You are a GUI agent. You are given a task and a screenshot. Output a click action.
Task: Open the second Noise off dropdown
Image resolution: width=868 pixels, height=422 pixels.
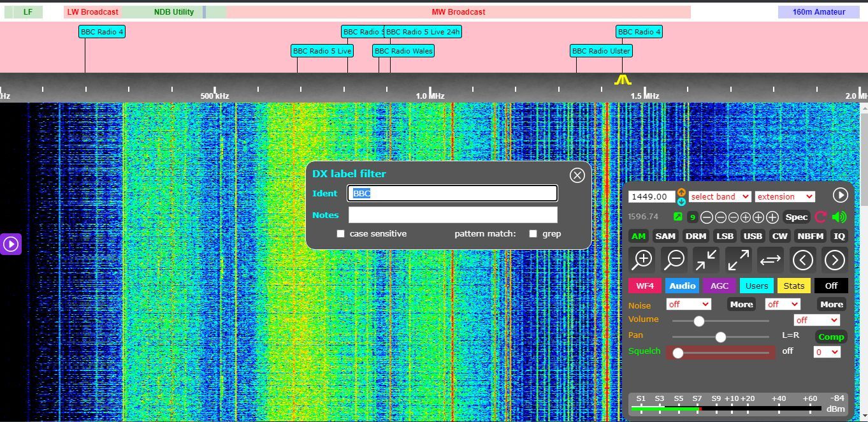[782, 304]
